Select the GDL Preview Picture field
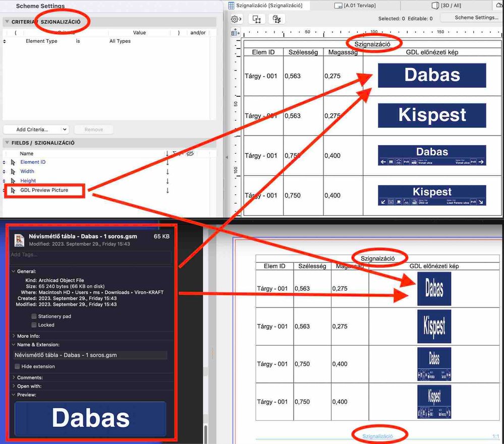Viewport: 504px width, 444px height. click(x=44, y=190)
